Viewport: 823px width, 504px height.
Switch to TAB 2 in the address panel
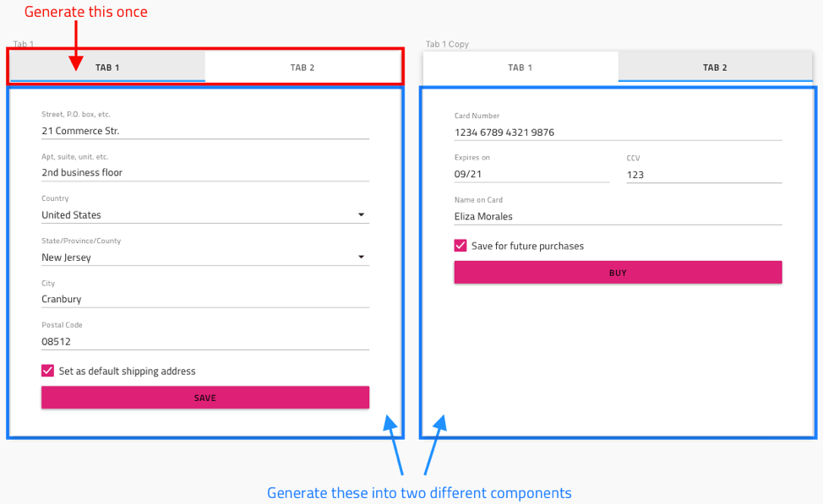pyautogui.click(x=302, y=67)
